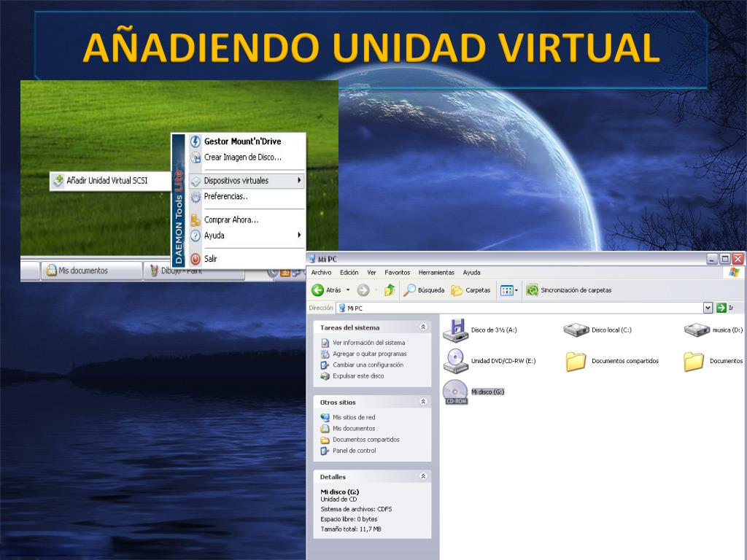The height and width of the screenshot is (560, 747).
Task: Click the green Ir go button
Action: (x=721, y=308)
